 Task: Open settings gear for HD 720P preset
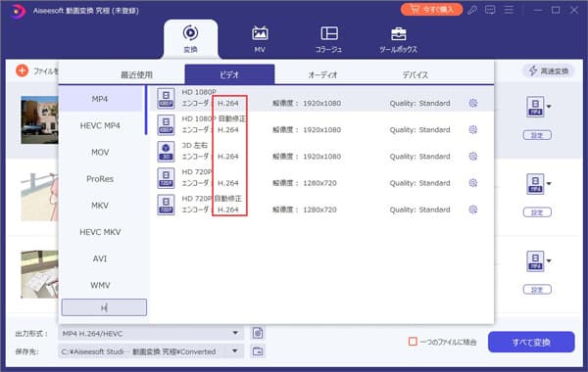(473, 183)
